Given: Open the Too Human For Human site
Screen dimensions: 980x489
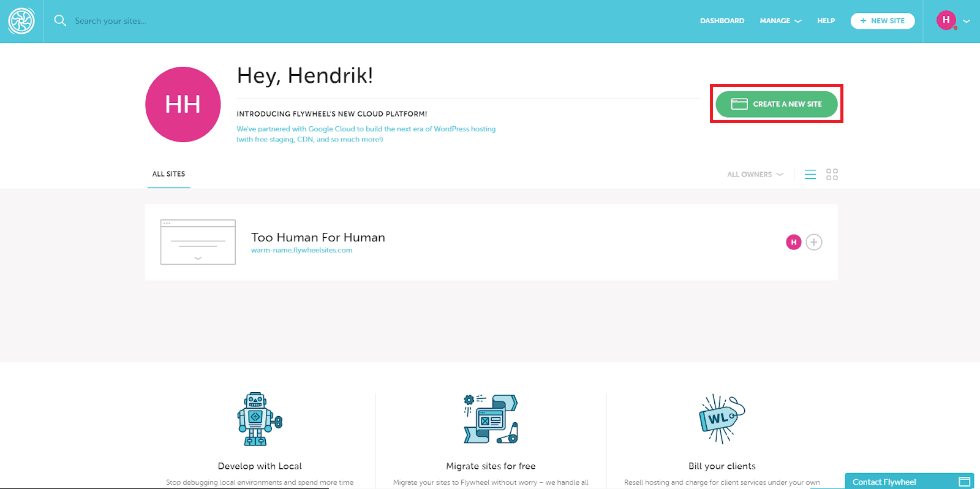Looking at the screenshot, I should (318, 237).
